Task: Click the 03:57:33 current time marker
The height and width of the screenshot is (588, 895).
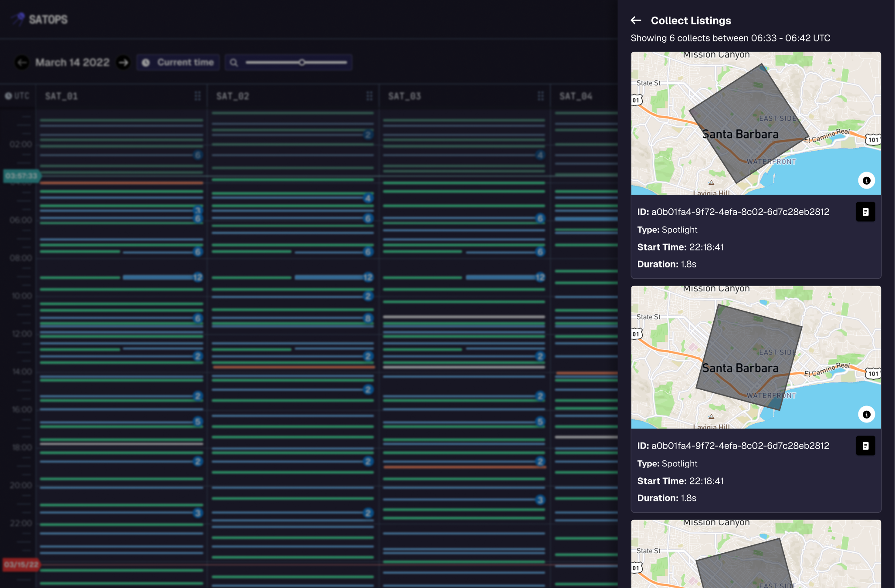Action: tap(21, 176)
